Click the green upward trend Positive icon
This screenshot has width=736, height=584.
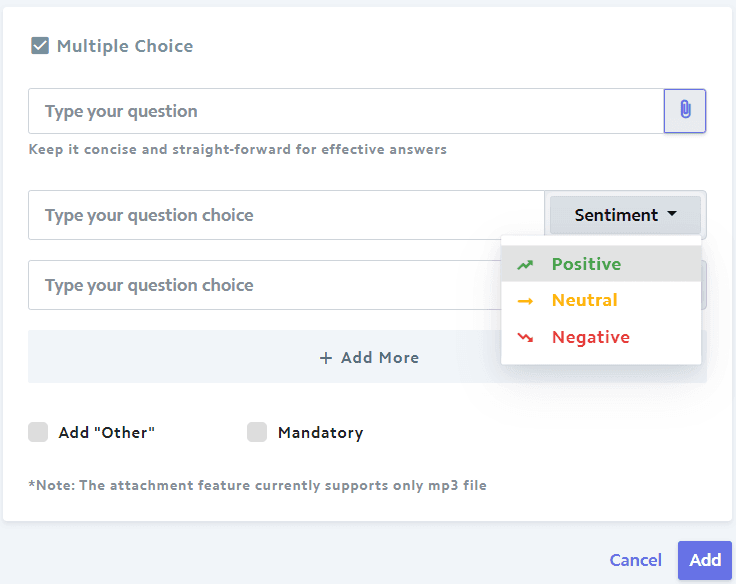[525, 265]
